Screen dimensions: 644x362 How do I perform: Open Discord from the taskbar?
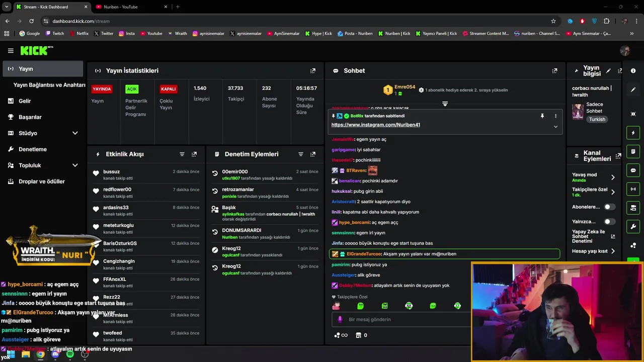point(55,354)
